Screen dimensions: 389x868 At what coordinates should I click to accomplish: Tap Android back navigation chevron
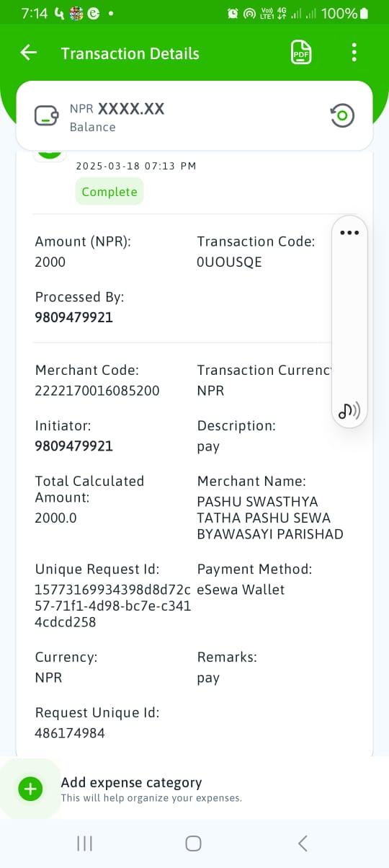(x=303, y=843)
